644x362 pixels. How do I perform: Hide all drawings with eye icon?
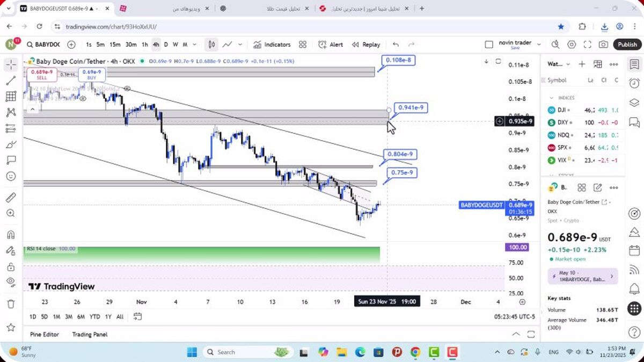11,283
